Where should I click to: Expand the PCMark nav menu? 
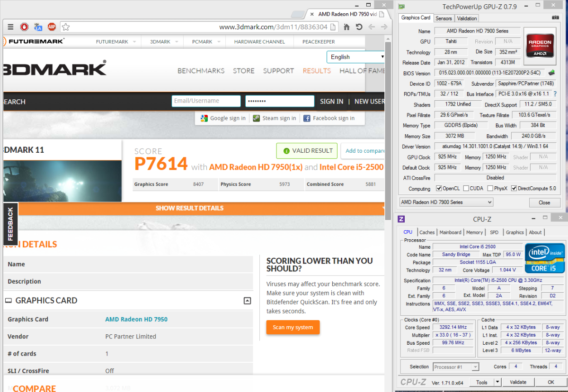219,42
